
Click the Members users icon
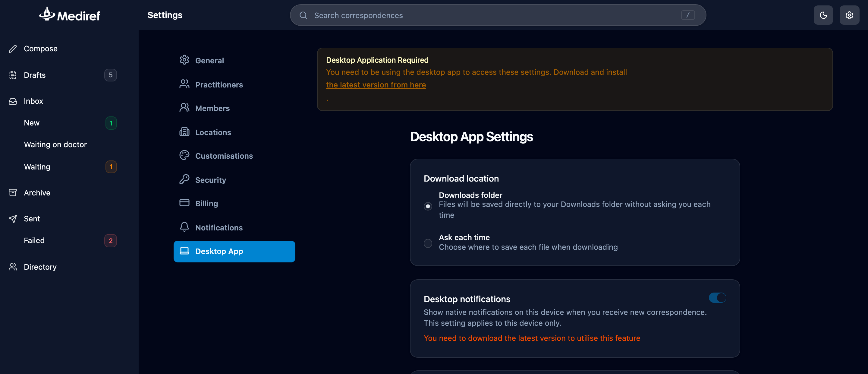click(184, 108)
